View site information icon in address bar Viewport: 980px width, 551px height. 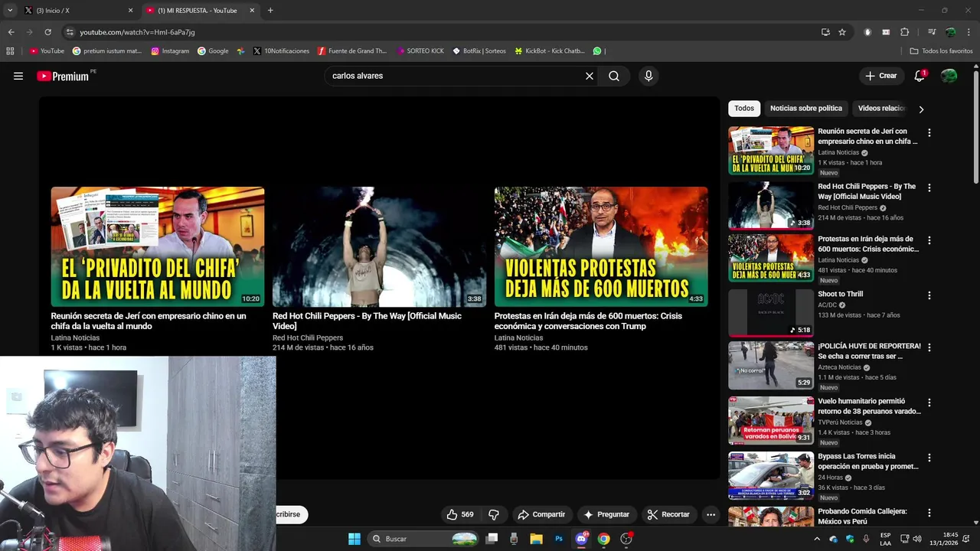[70, 32]
